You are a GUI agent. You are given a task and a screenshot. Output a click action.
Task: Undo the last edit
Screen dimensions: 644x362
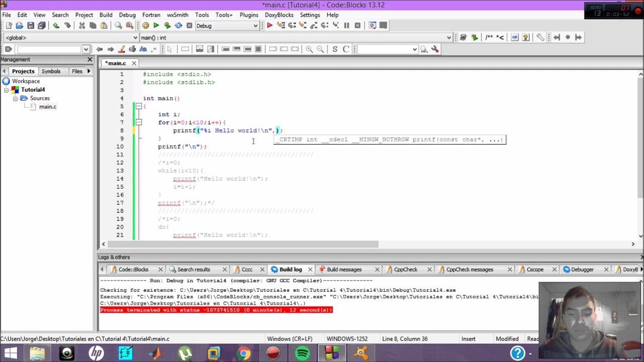click(x=56, y=26)
